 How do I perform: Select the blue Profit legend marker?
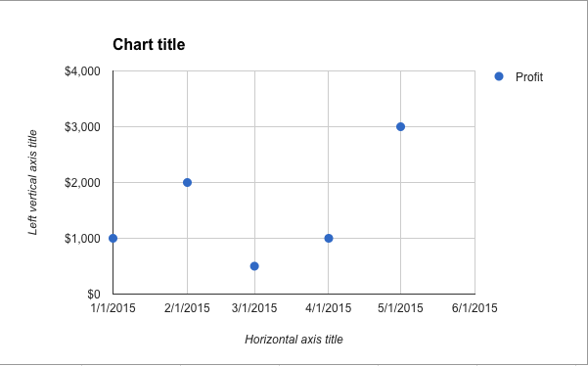[499, 76]
